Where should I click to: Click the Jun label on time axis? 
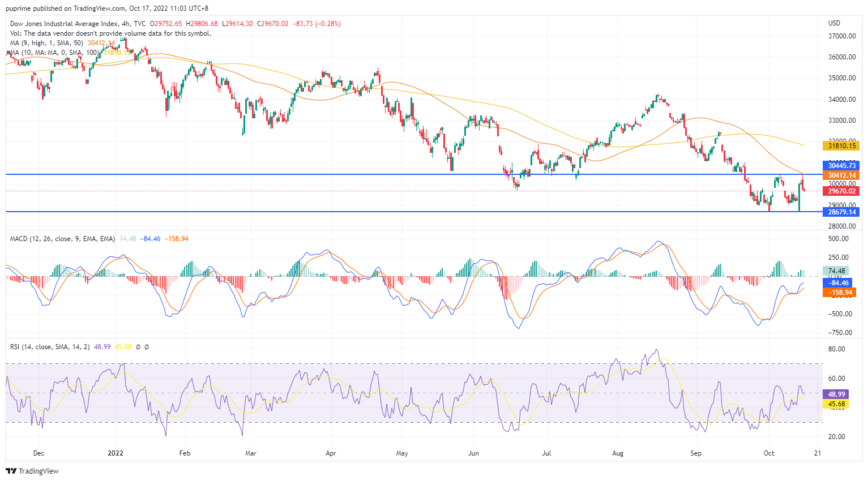point(473,453)
